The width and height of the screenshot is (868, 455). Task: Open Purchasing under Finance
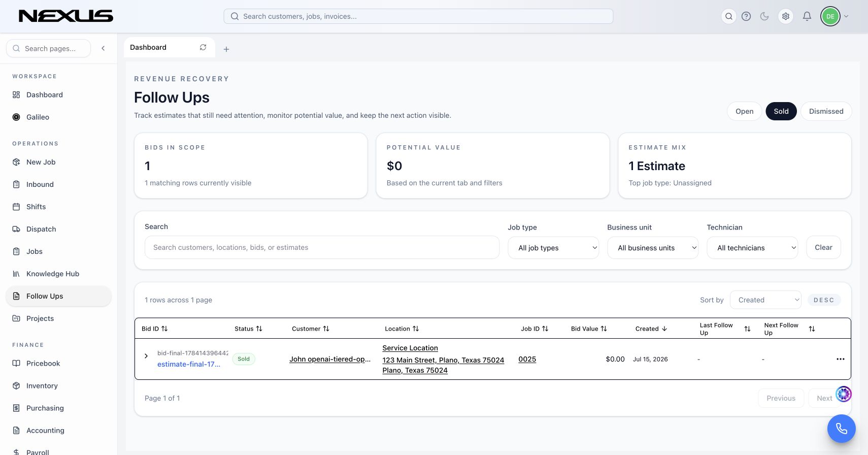(58, 408)
